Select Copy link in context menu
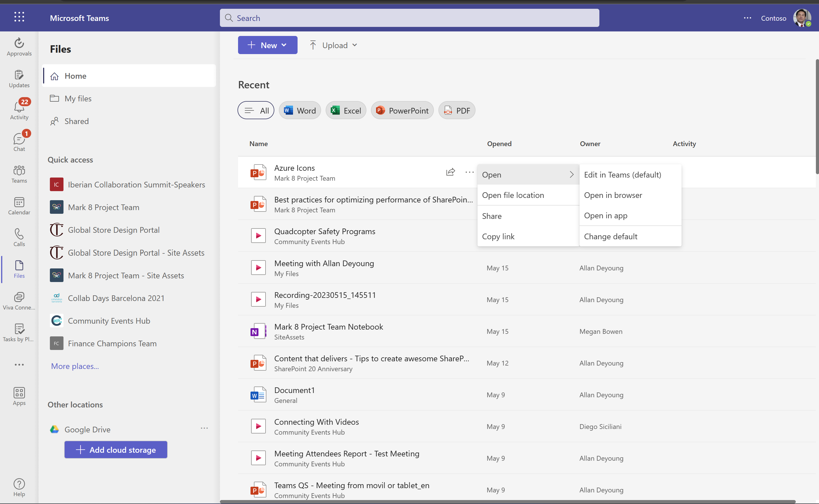Viewport: 819px width, 504px height. tap(498, 237)
